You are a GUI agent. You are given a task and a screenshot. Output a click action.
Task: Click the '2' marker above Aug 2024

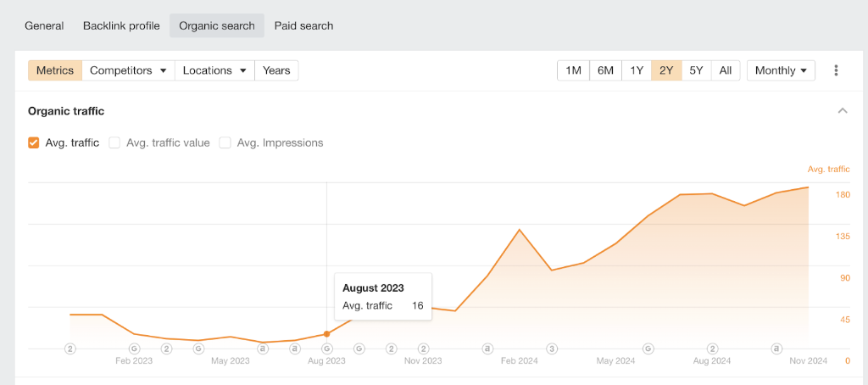click(713, 349)
